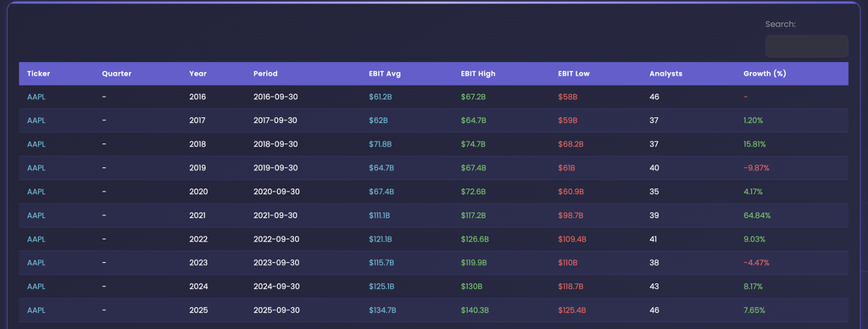Click EBIT Low value $60.9B
This screenshot has width=868, height=329.
pyautogui.click(x=570, y=192)
